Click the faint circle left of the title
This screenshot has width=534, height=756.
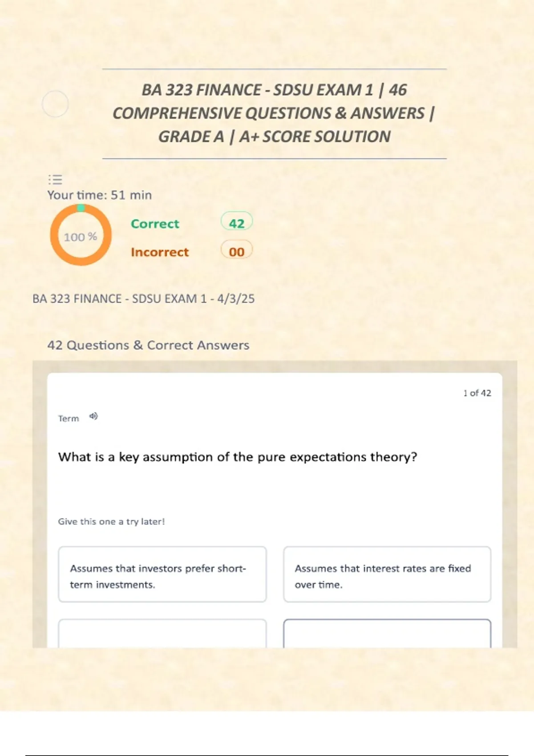55,104
